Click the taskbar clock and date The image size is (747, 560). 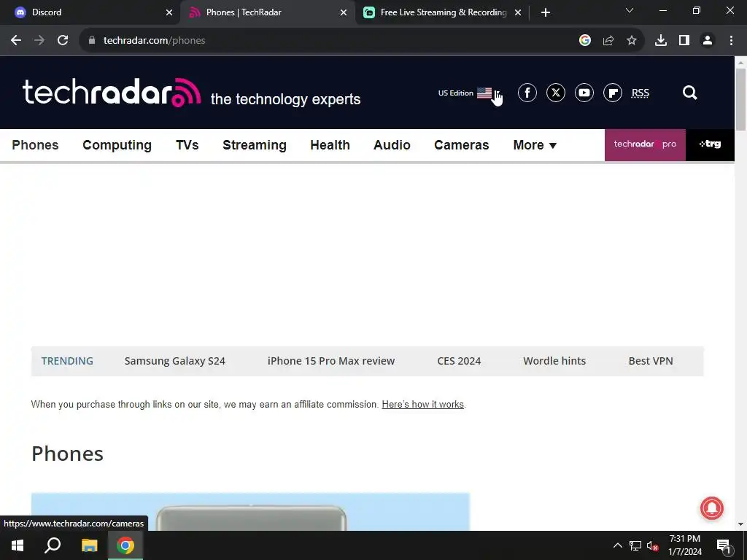[684, 545]
